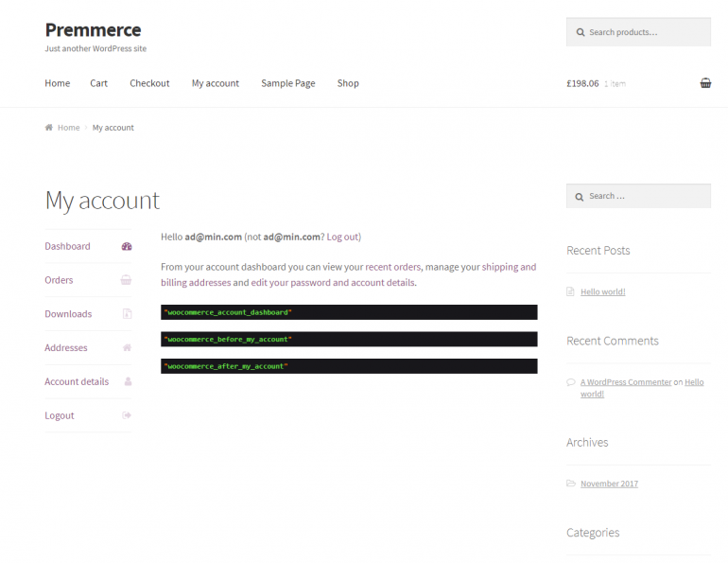Click the Log out link after email

[x=342, y=237]
